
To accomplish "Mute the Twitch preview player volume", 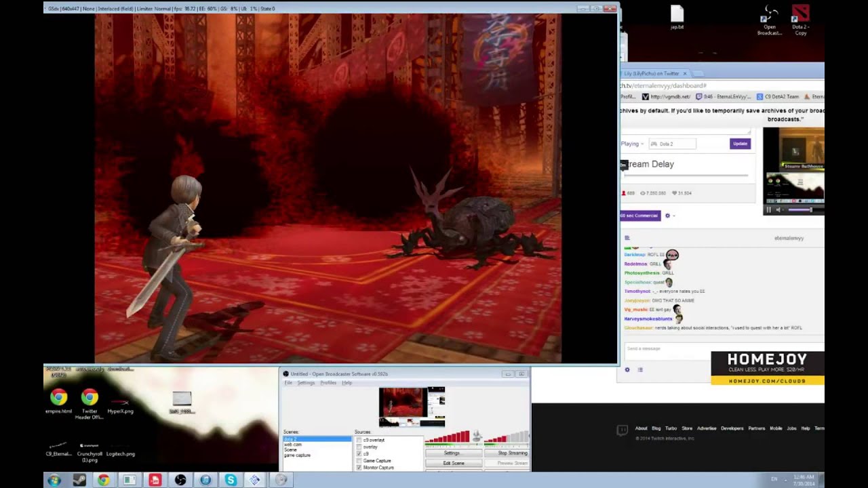I will coord(778,209).
